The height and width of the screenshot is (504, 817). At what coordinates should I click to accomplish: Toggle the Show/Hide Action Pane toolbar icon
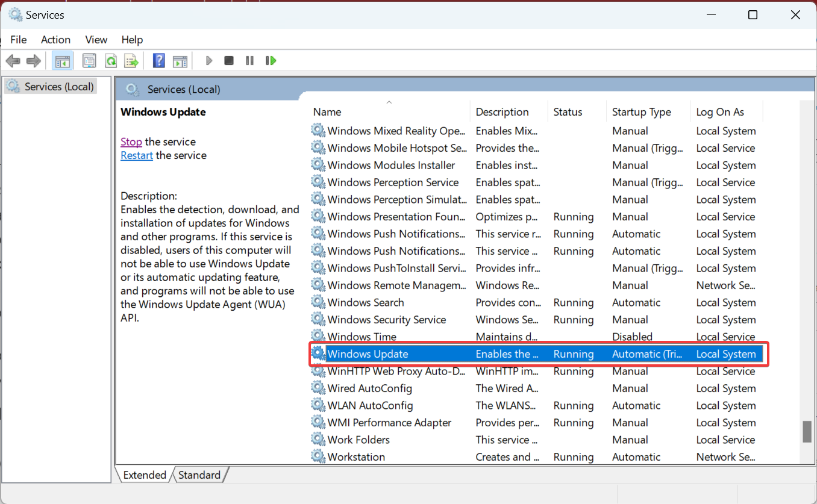[180, 61]
